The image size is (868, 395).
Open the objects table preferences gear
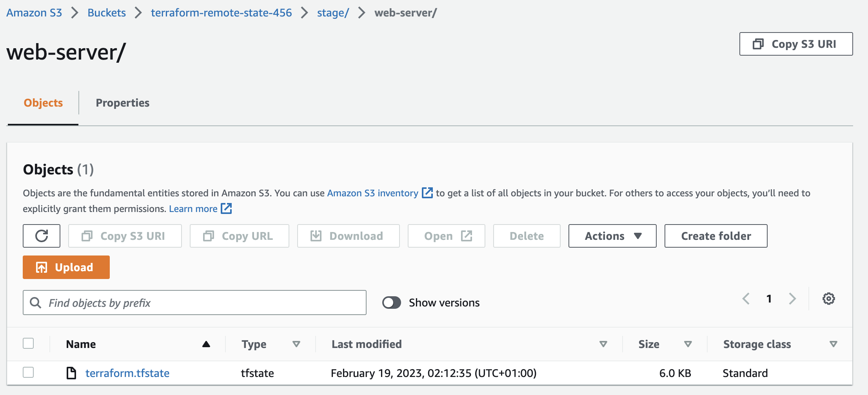point(828,299)
